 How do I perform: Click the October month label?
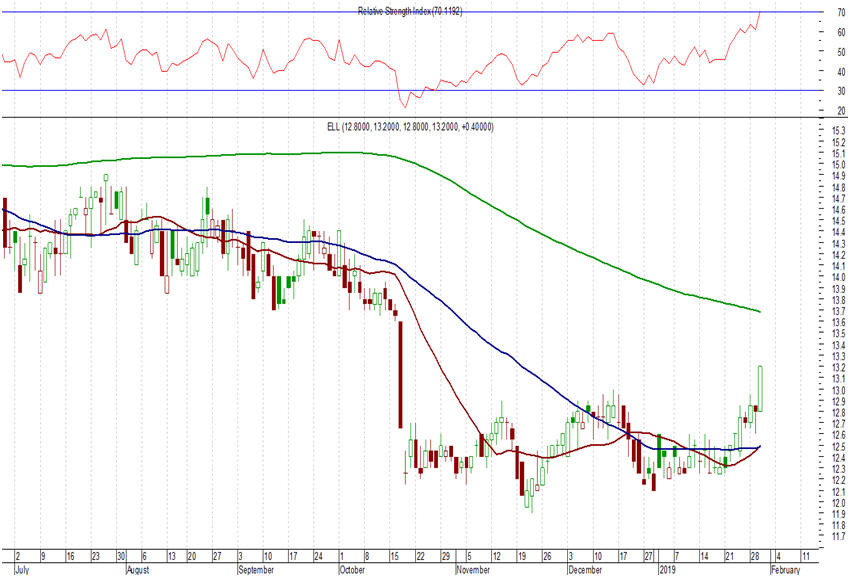pyautogui.click(x=352, y=570)
